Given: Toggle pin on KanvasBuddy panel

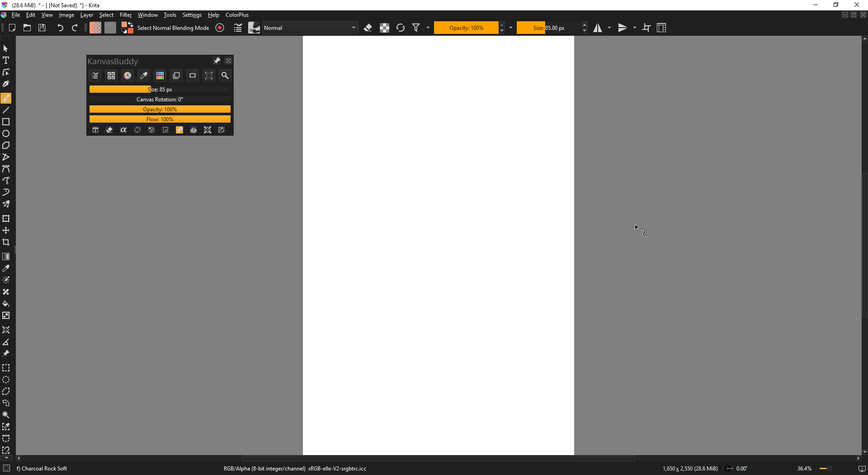Looking at the screenshot, I should [217, 61].
